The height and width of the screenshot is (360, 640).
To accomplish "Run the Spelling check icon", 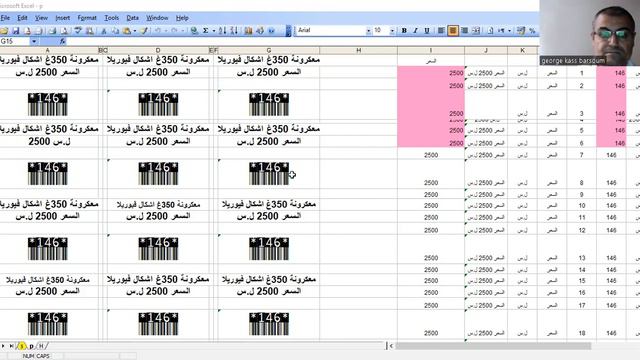I will [78, 31].
